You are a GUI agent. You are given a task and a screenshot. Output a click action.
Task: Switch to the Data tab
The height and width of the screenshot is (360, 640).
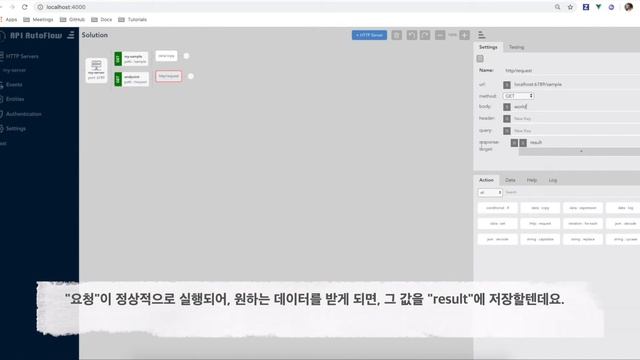510,180
